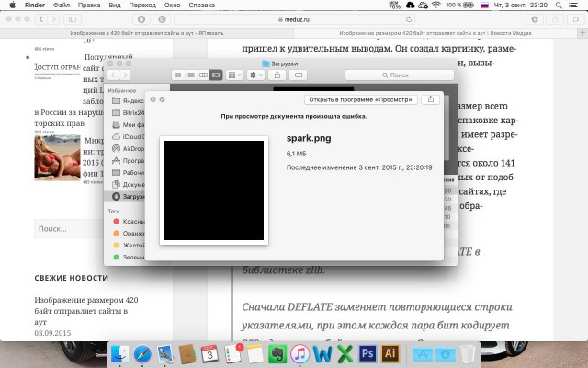Open the Apple menu
Screen dimensions: 588x368
pos(12,5)
